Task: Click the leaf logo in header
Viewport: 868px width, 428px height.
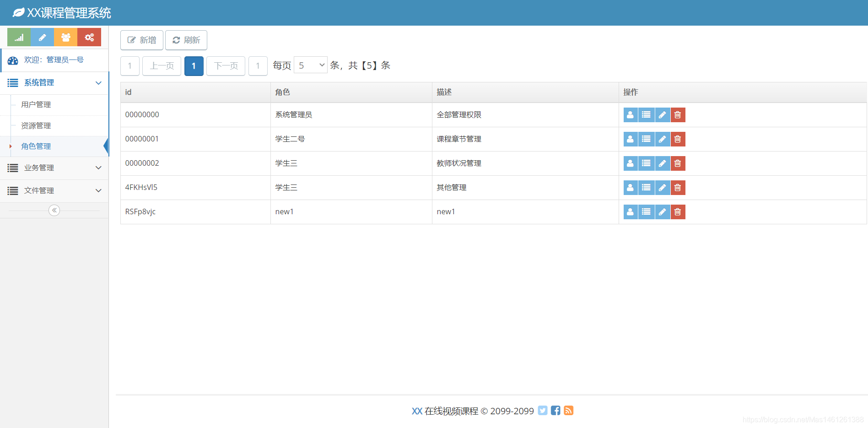Action: (18, 12)
